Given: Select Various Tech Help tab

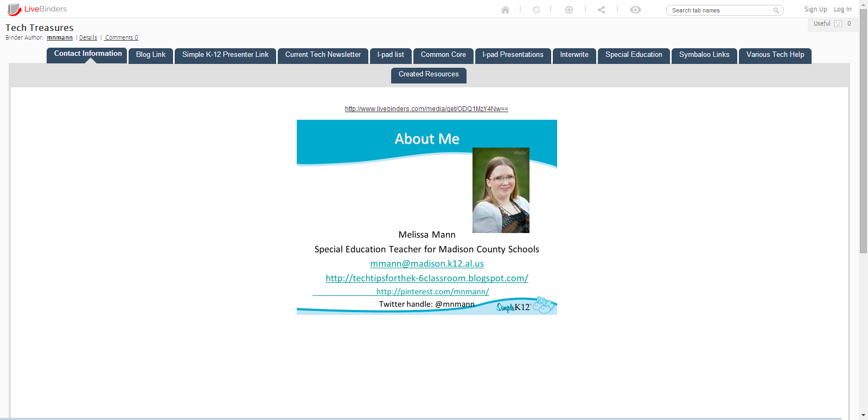Looking at the screenshot, I should tap(775, 56).
